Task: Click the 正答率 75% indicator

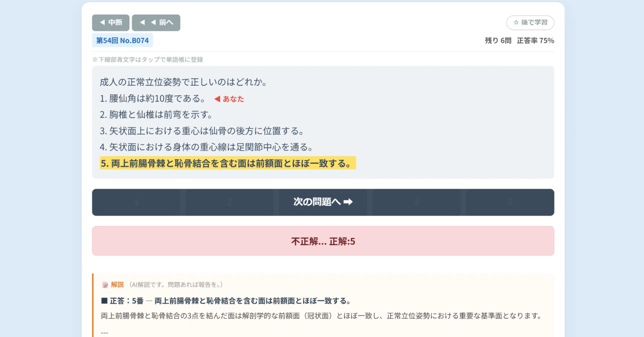Action: (535, 40)
